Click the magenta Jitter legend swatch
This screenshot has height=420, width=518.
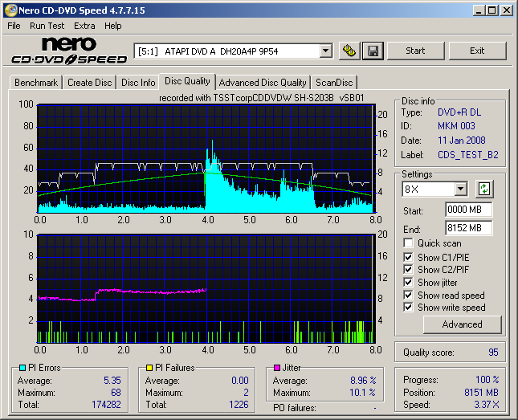tap(277, 368)
